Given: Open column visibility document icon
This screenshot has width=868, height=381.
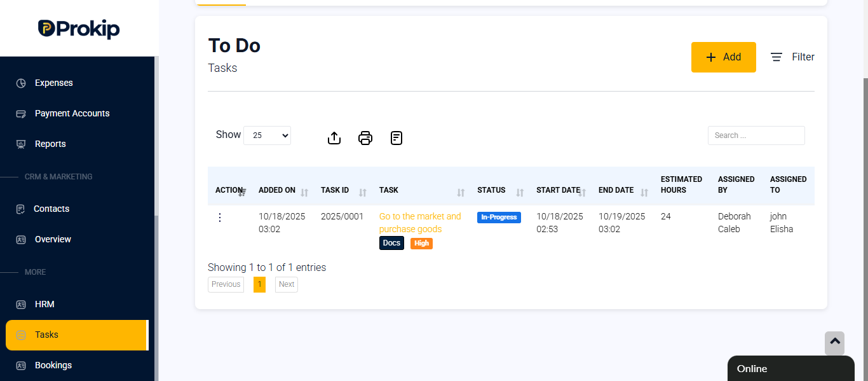Looking at the screenshot, I should 397,138.
